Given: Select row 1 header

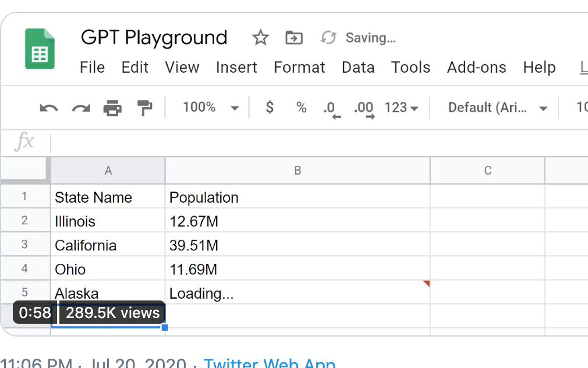Looking at the screenshot, I should click(x=25, y=196).
